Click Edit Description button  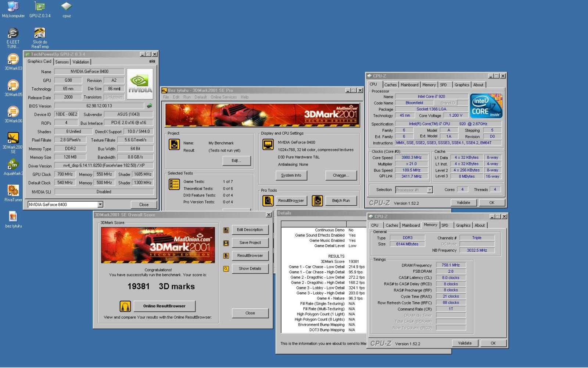coord(250,230)
